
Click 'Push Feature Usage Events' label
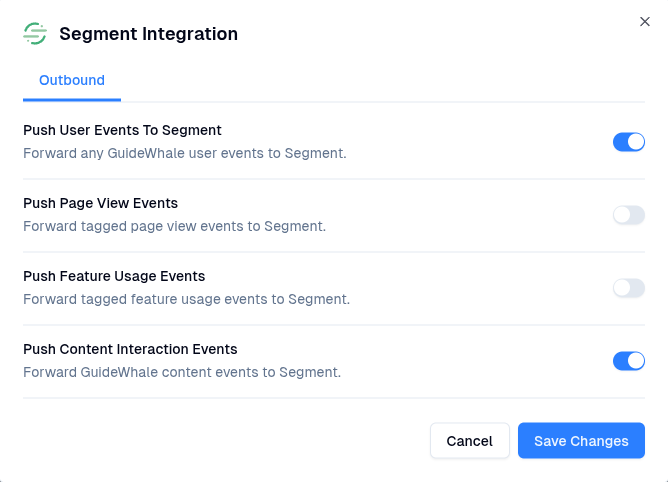point(114,276)
